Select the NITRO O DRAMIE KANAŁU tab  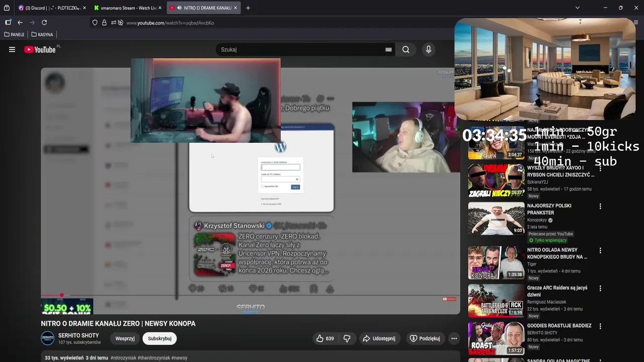coord(203,8)
